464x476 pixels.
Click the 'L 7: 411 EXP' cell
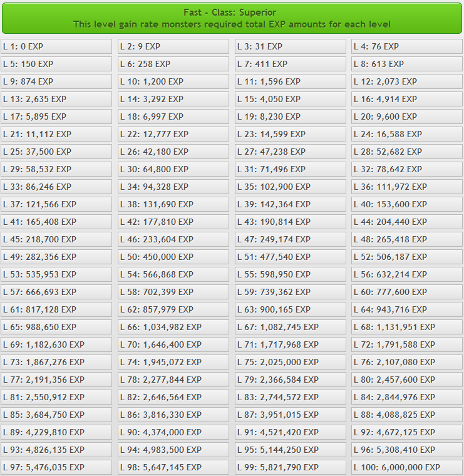290,64
